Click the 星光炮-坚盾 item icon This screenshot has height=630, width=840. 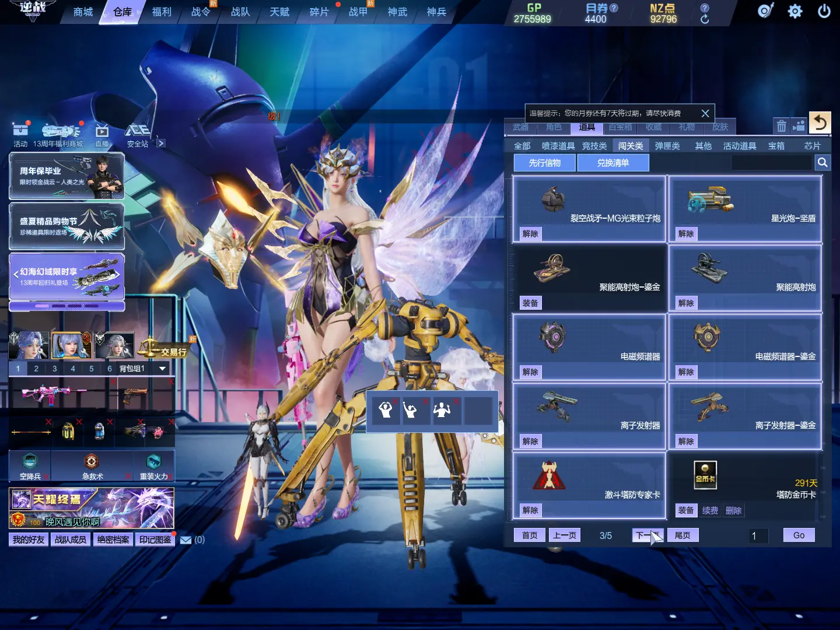click(x=710, y=200)
